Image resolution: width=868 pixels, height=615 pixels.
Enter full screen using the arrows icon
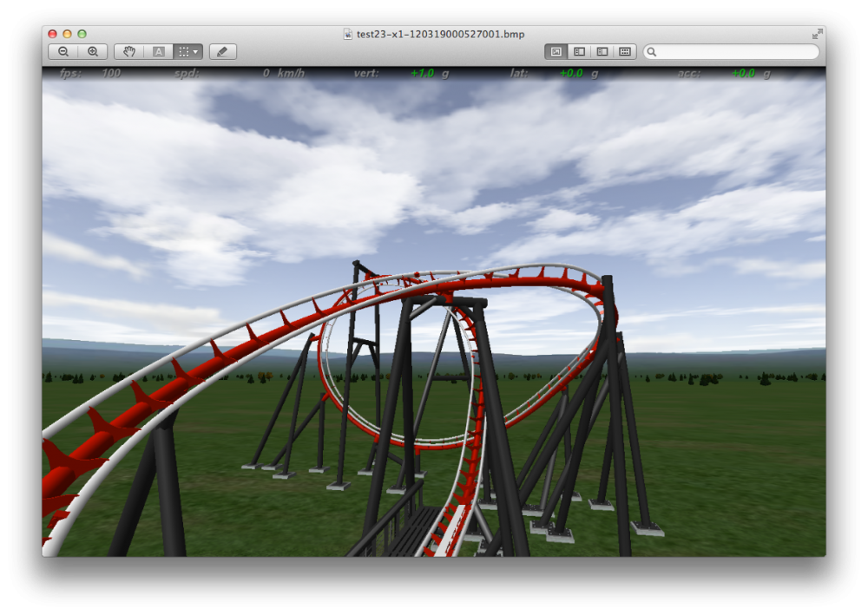pyautogui.click(x=817, y=34)
